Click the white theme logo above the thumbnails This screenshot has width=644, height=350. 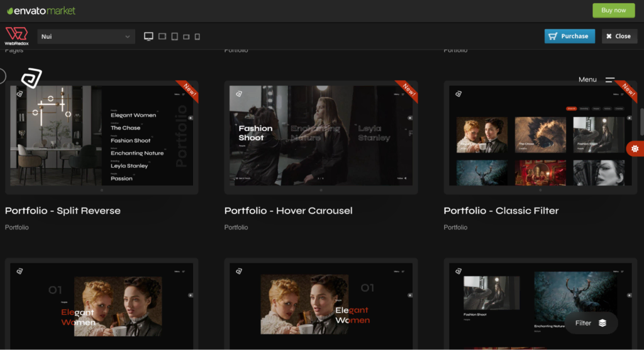[31, 79]
